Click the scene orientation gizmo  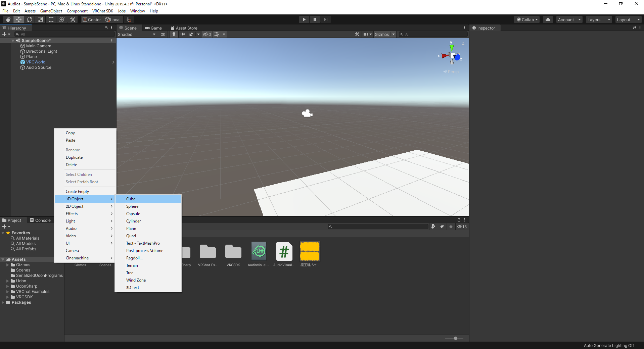tap(452, 55)
